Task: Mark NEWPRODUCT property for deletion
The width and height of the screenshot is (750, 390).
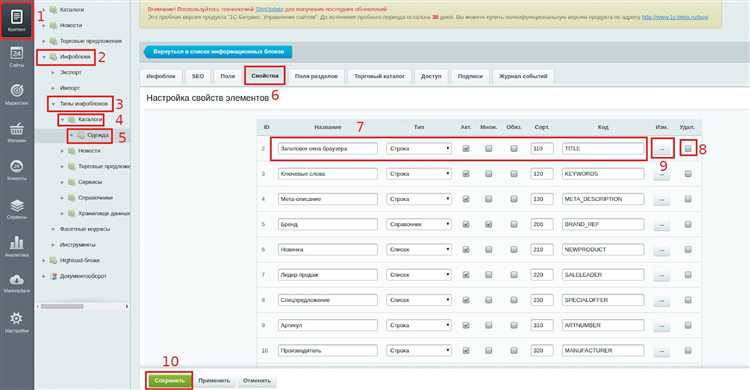Action: 688,249
